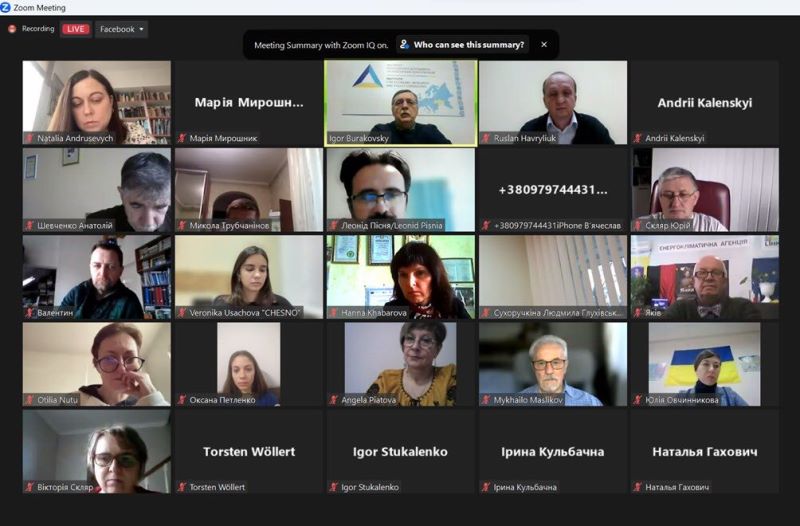This screenshot has height=526, width=800.
Task: Expand the Facebook live stream dropdown
Action: (121, 29)
